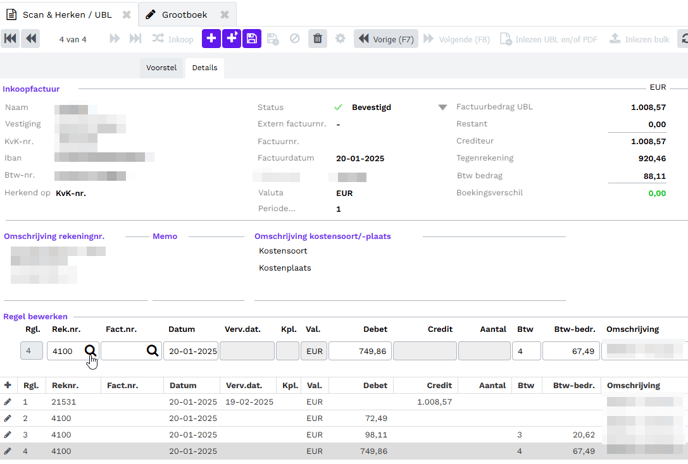Click the Reknr. column header in lines table

[x=65, y=385]
